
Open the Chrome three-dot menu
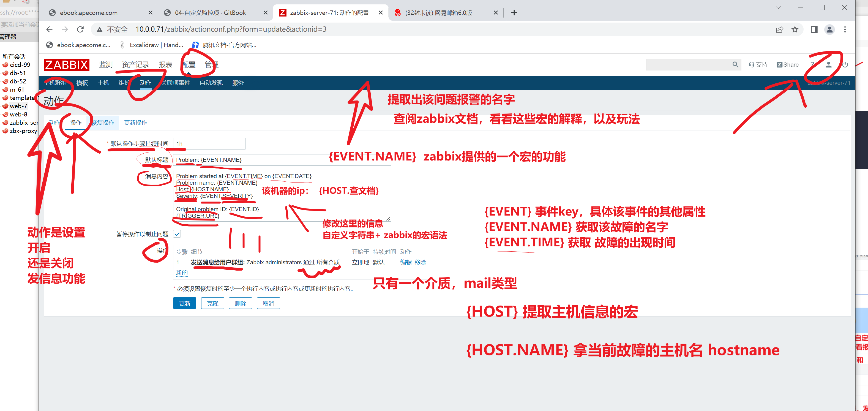click(845, 29)
